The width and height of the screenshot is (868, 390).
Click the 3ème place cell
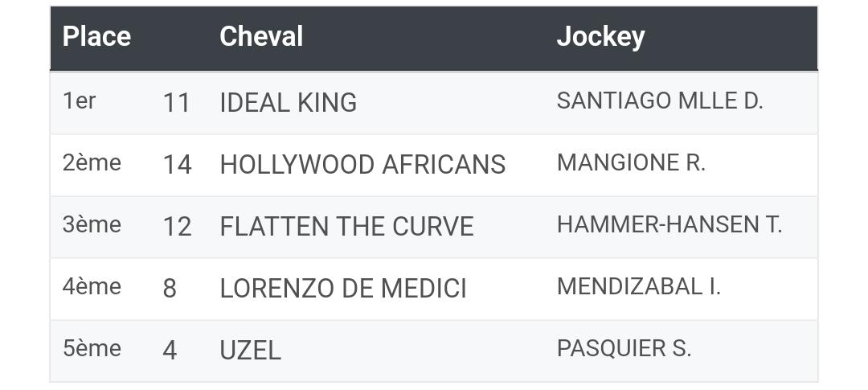pos(92,225)
